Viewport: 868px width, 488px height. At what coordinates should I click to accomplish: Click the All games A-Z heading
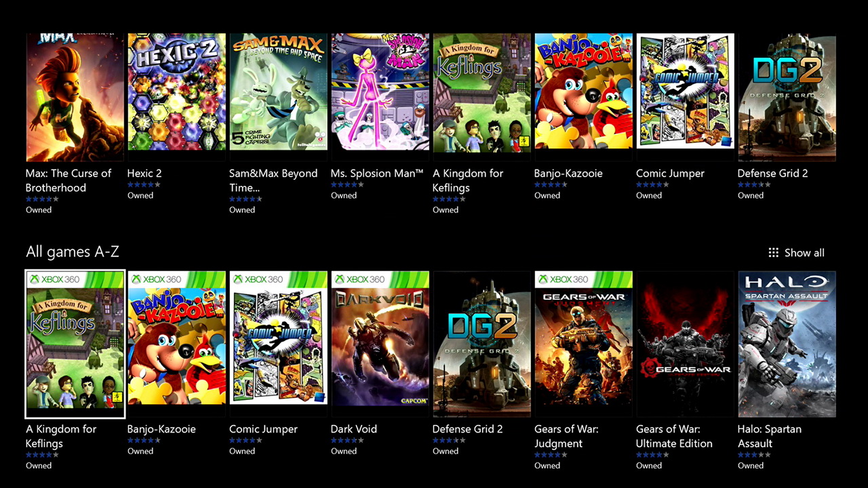(73, 252)
